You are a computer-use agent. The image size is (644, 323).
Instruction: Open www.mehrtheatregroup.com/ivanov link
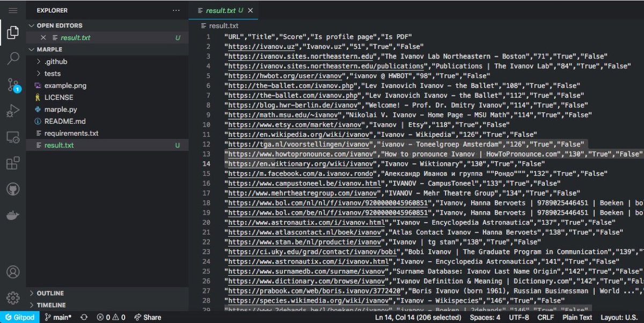304,193
